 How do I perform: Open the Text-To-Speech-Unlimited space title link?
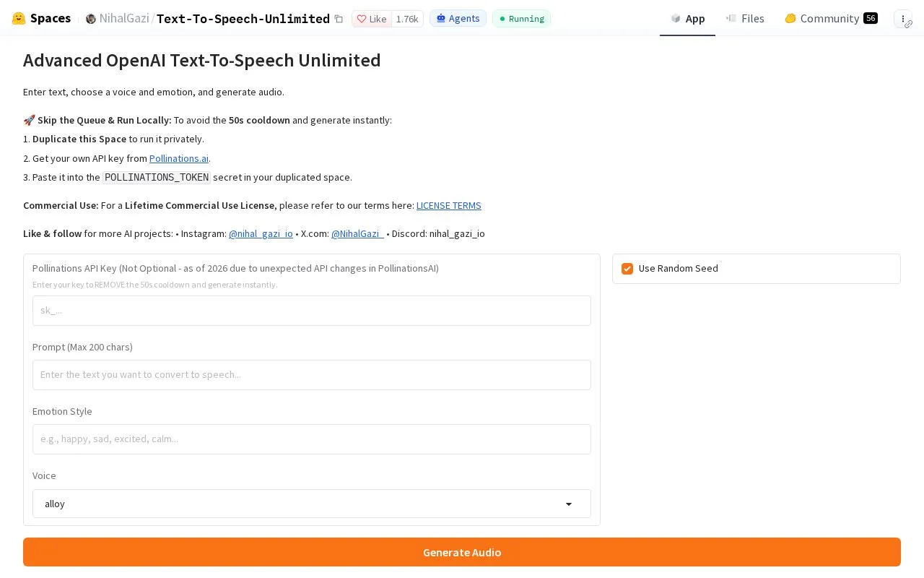243,19
